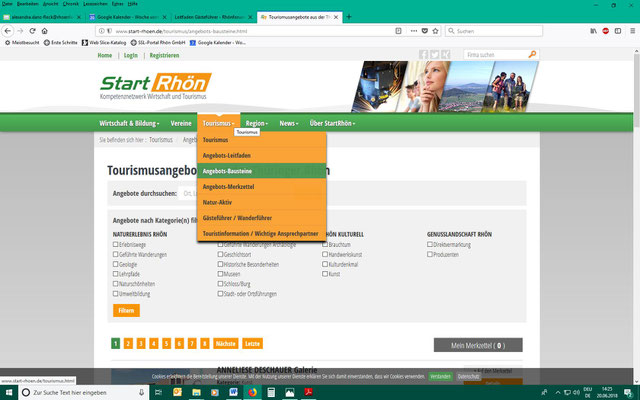Open the red Adblock extension icon
The width and height of the screenshot is (640, 400).
click(606, 31)
